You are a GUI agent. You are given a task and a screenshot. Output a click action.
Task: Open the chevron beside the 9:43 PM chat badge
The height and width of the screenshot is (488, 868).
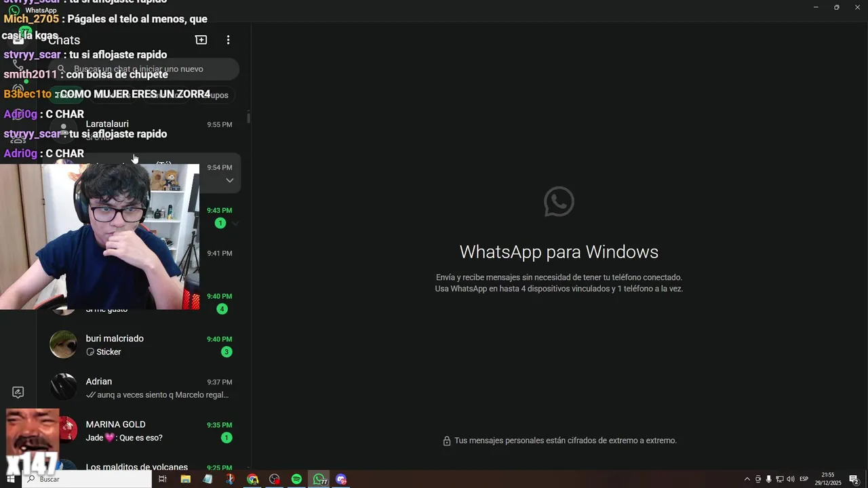[x=235, y=223]
